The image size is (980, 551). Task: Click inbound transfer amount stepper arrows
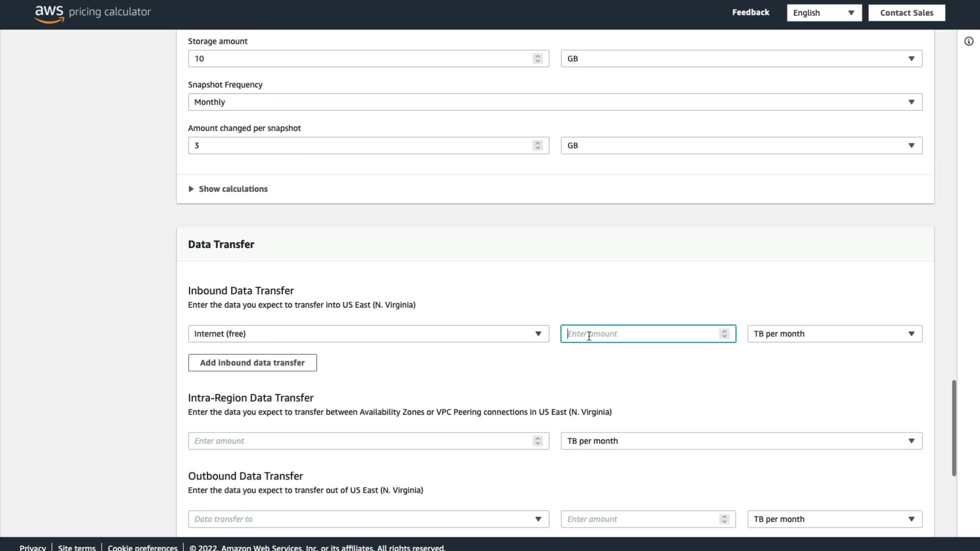coord(724,334)
